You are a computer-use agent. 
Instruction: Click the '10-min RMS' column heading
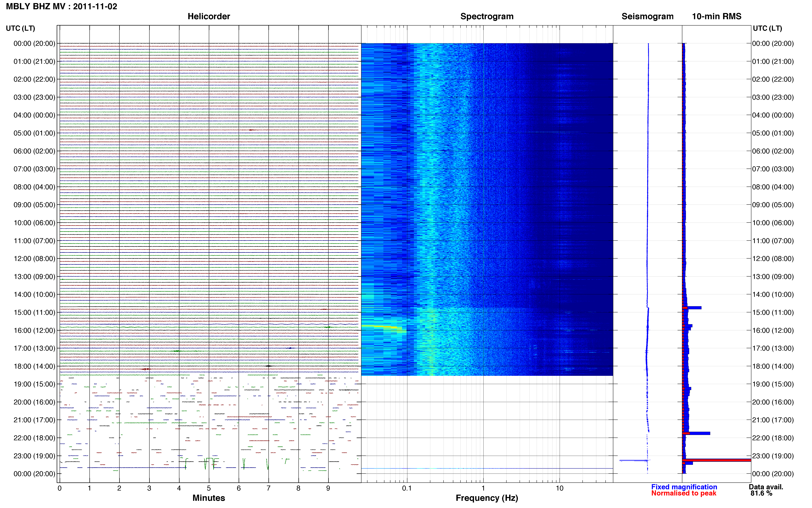coord(717,16)
